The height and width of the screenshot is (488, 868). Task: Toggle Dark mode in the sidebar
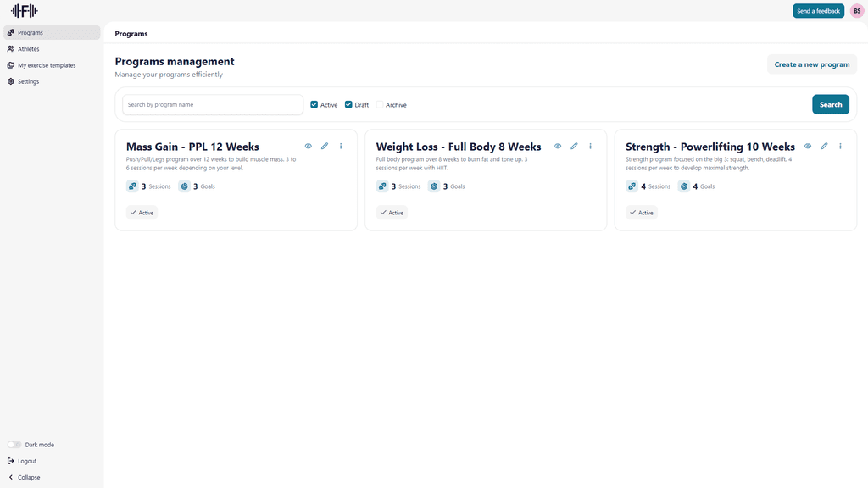[14, 444]
